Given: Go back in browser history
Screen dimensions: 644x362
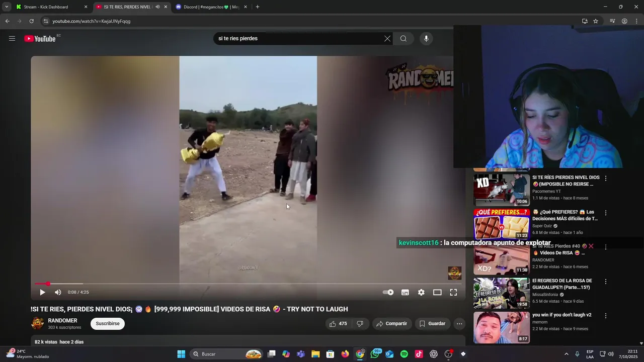Looking at the screenshot, I should coord(7,21).
